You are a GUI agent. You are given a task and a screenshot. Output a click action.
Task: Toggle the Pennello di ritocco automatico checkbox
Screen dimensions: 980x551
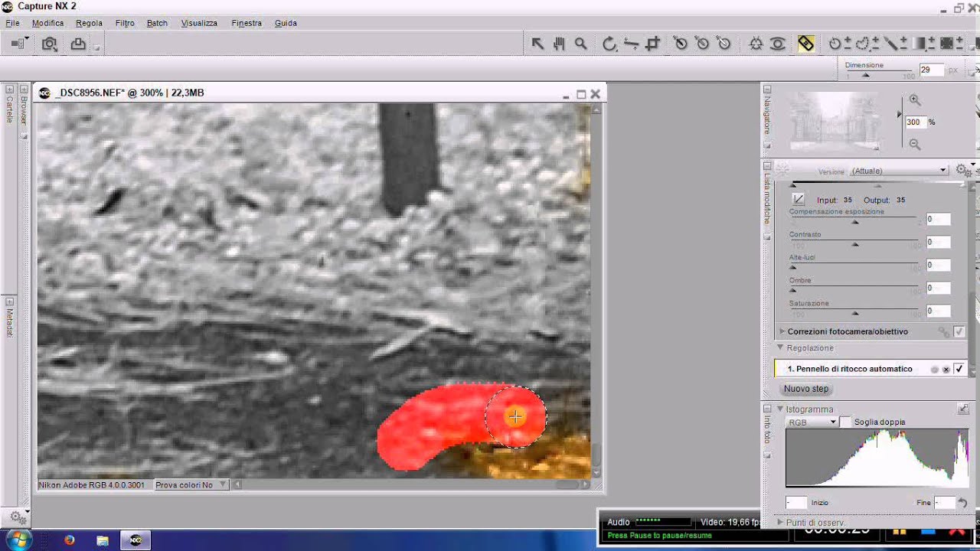tap(959, 369)
